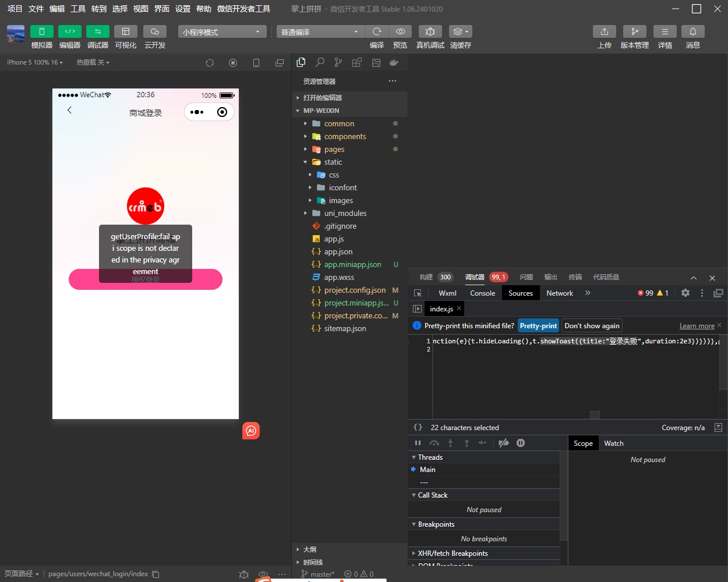
Task: Copy page path icon in status bar
Action: [156, 574]
